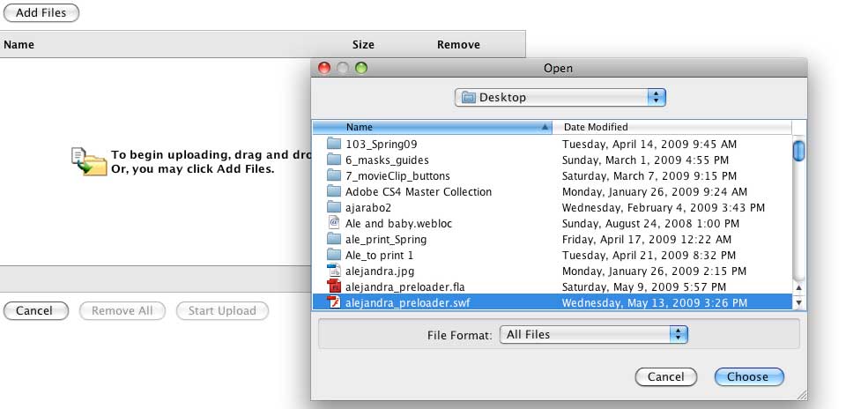This screenshot has width=868, height=409.
Task: Click the Remove All button
Action: tap(122, 311)
